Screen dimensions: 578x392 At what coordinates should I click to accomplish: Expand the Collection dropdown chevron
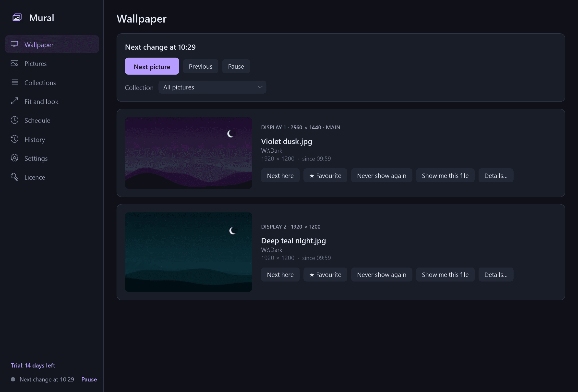260,87
